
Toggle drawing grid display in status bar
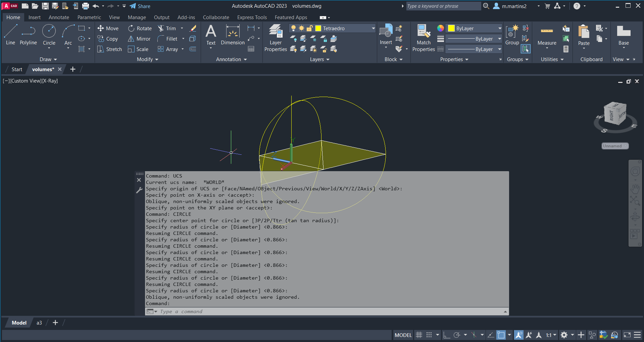[x=419, y=335]
